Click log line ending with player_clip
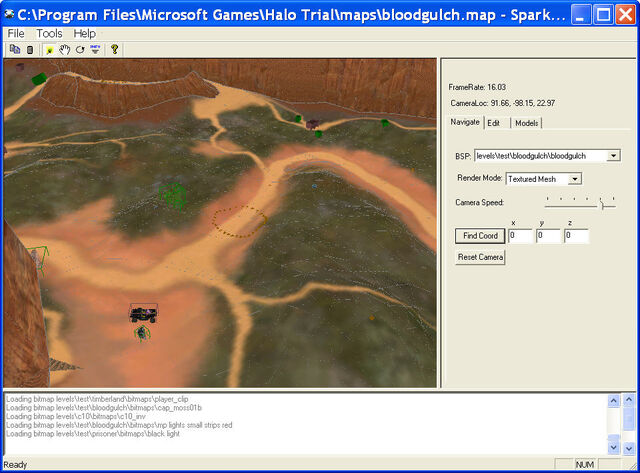 97,399
